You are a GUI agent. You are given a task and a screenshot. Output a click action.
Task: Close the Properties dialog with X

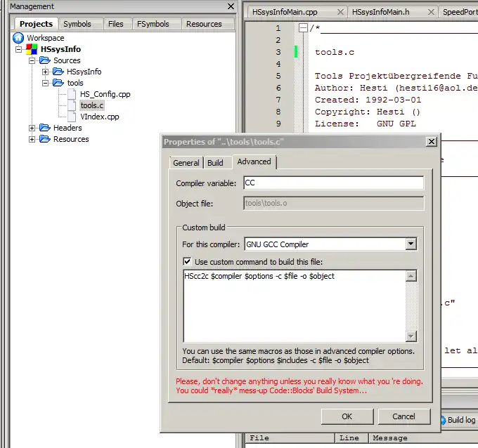[432, 142]
